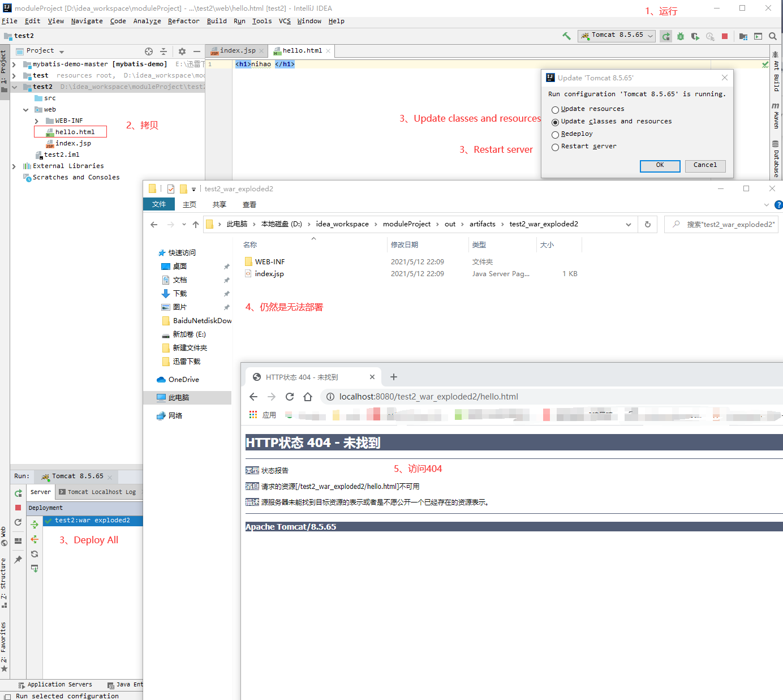Viewport: 783px width, 700px height.
Task: Collapse the test2 module node
Action: click(14, 87)
